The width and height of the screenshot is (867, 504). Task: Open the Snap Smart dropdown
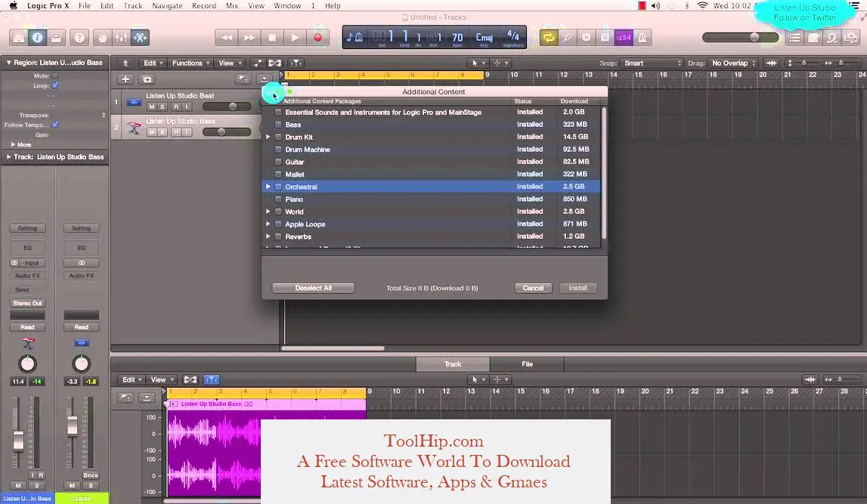652,63
